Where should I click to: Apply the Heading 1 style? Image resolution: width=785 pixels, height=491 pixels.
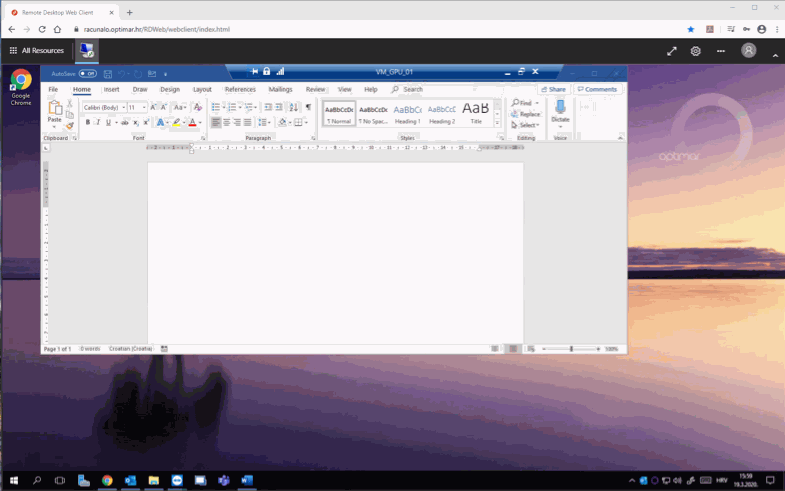point(408,113)
